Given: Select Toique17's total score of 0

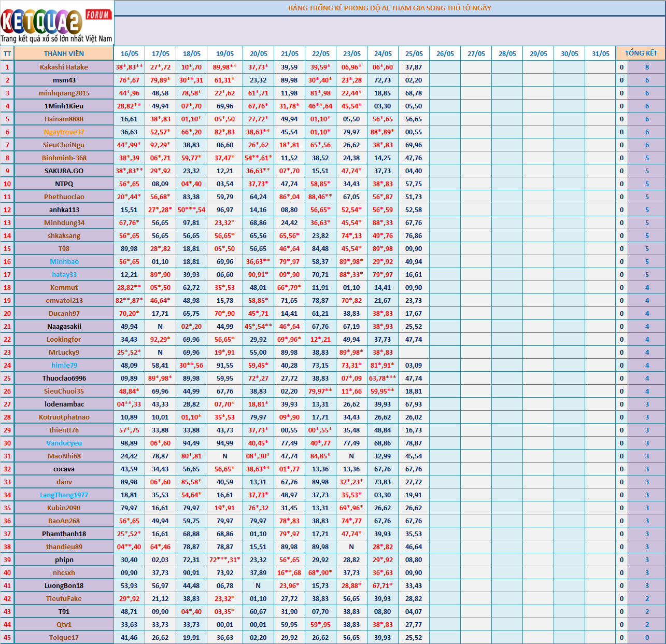Looking at the screenshot, I should 646,637.
